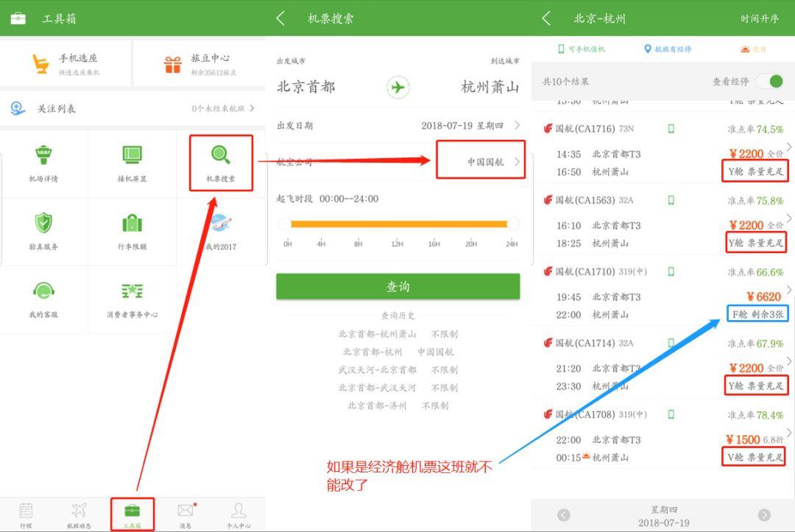Expand flight CA1716 details chevron
This screenshot has height=532, width=795.
(789, 147)
